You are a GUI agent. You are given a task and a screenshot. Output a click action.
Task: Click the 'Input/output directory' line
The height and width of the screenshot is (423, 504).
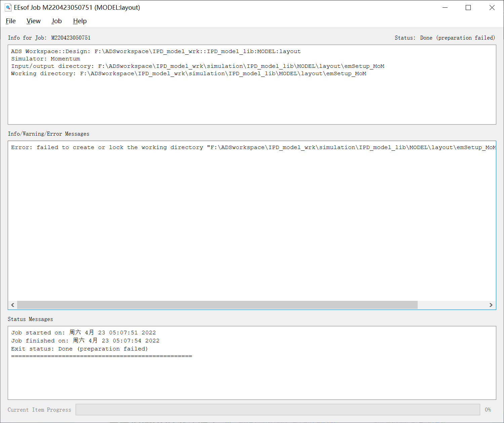[x=198, y=66]
